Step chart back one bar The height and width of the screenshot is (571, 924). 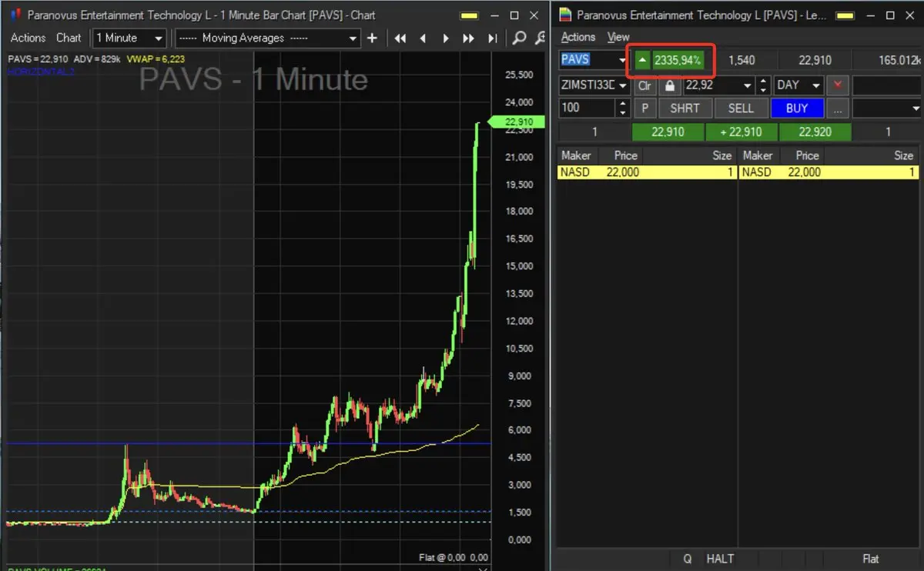(x=423, y=38)
